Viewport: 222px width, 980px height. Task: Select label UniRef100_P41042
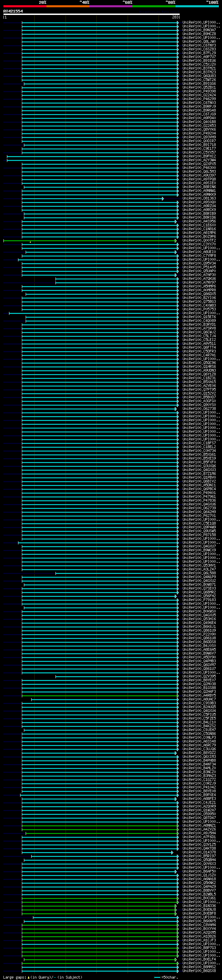[199, 787]
